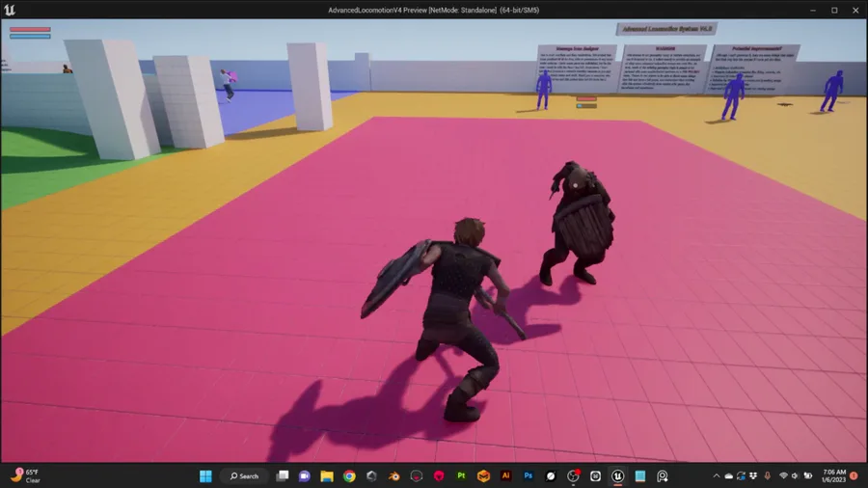
Task: Open Wi-Fi network tray icon
Action: (x=783, y=475)
